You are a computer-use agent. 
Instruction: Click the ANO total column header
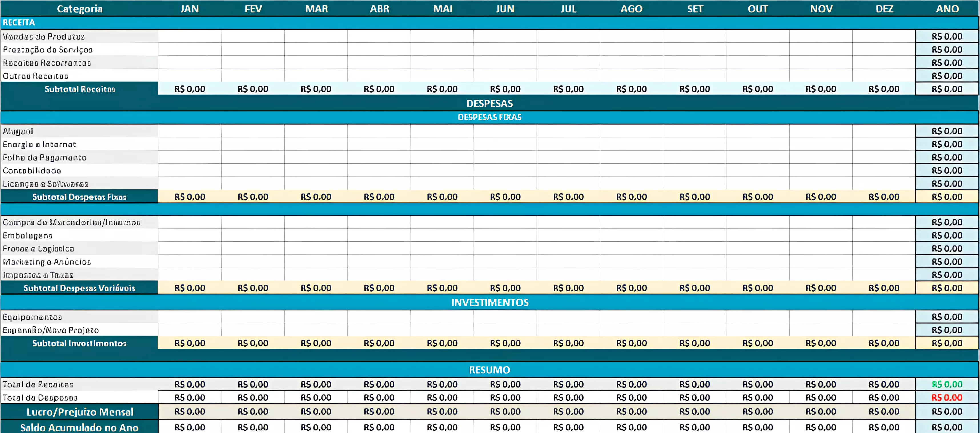pyautogui.click(x=947, y=8)
